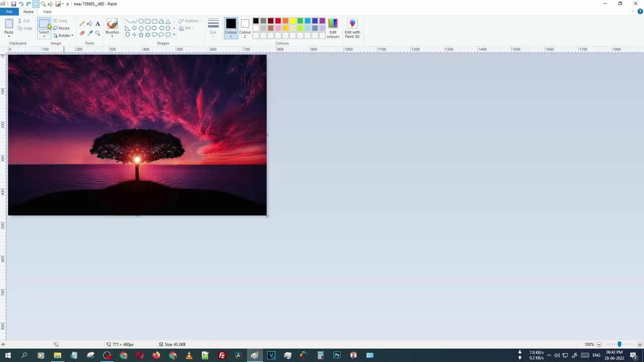Click the Brushes tool icon
Image resolution: width=644 pixels, height=362 pixels.
point(112,24)
